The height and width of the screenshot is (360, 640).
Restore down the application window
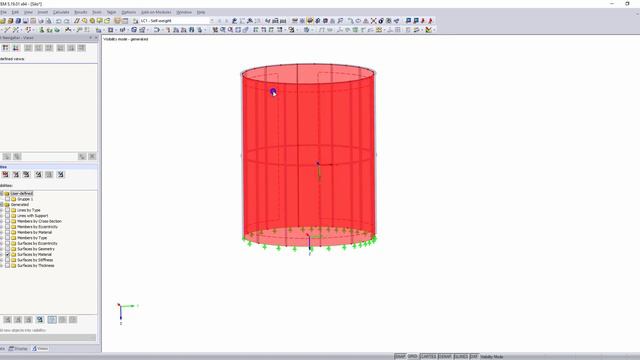627,4
